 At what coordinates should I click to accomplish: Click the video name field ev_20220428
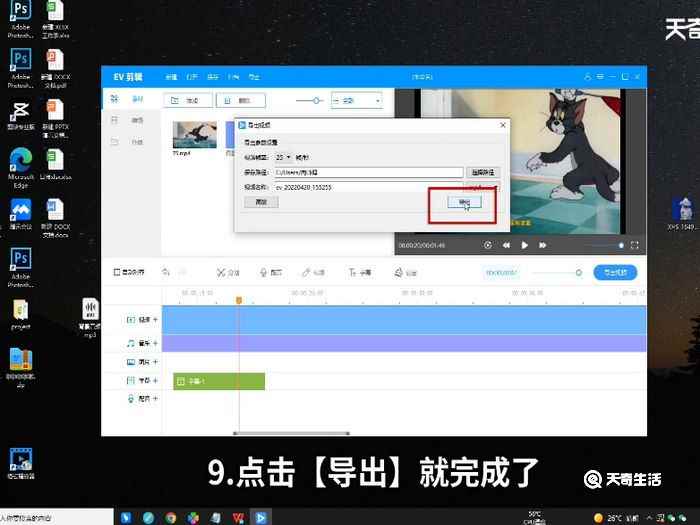click(x=369, y=187)
